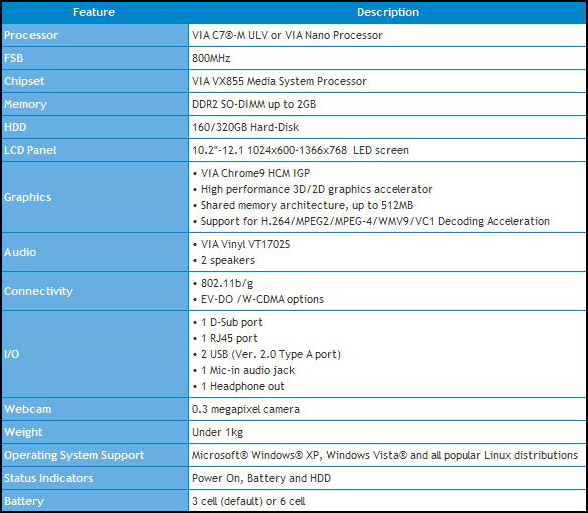588x513 pixels.
Task: Click '0.3 megapixel camera' value
Action: pyautogui.click(x=246, y=409)
